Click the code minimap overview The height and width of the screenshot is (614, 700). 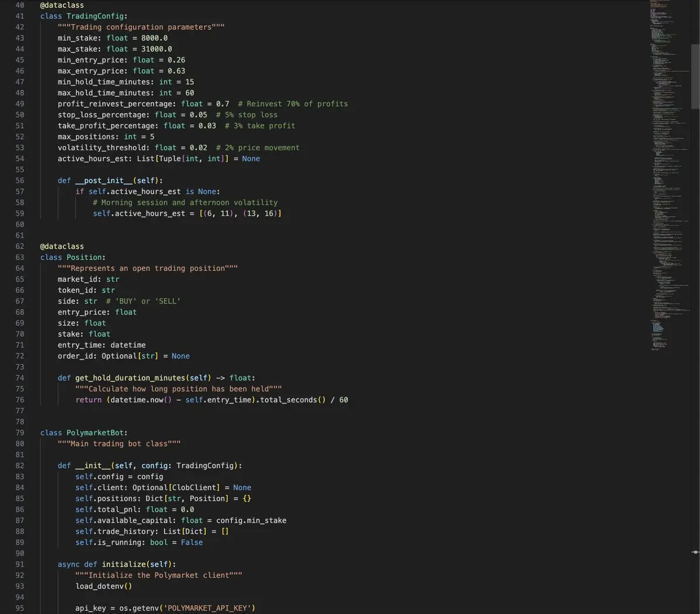pos(670,175)
